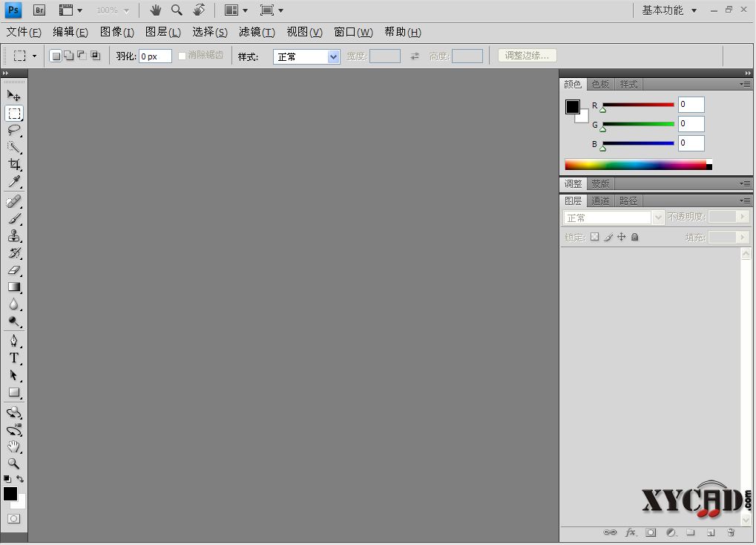Open the View Extras dropdown
The image size is (756, 545).
click(x=70, y=10)
